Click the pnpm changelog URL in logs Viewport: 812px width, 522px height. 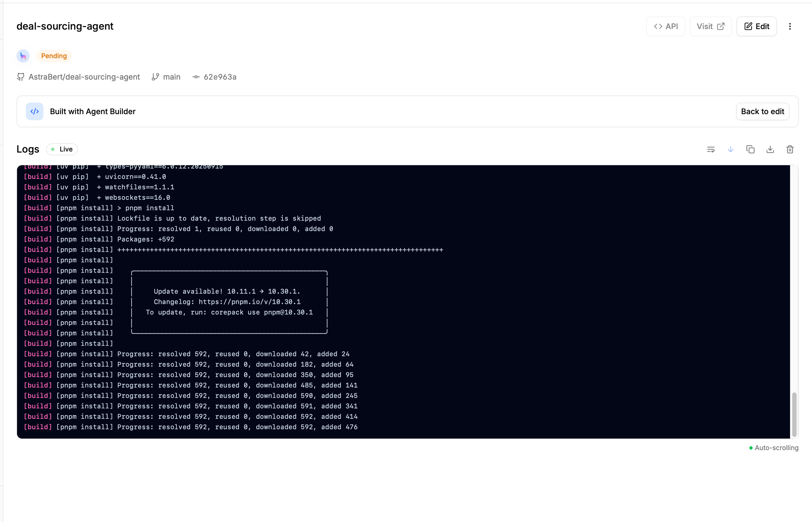[249, 302]
